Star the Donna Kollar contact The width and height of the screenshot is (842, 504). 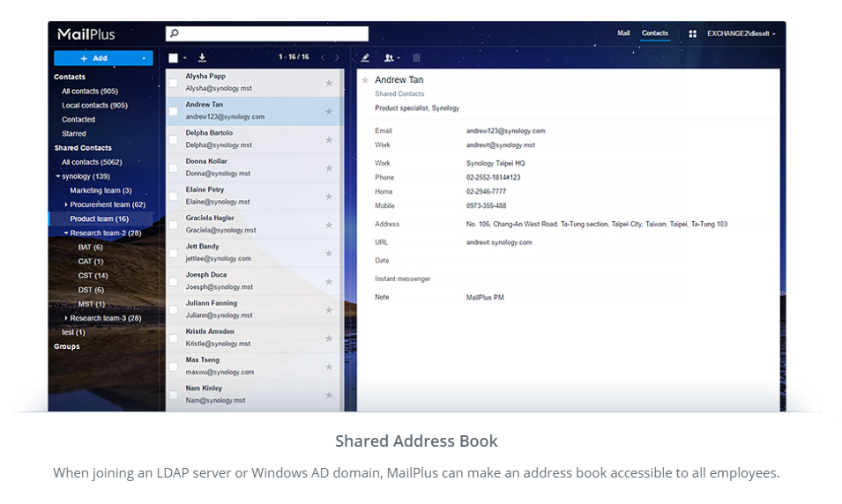point(329,168)
